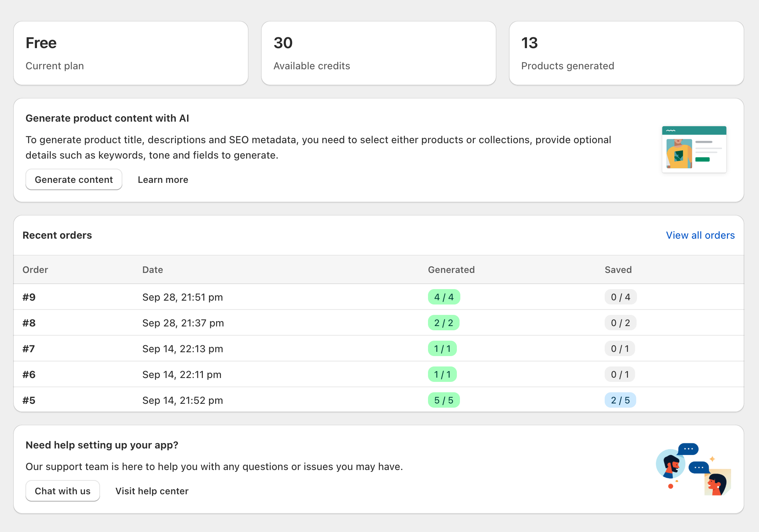Open order #9 row

click(29, 297)
